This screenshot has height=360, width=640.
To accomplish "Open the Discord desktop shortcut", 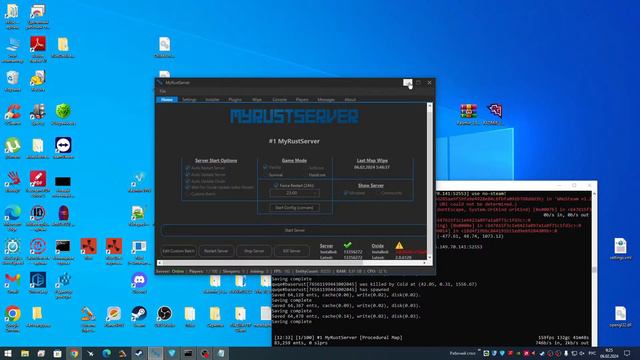I will (x=139, y=283).
